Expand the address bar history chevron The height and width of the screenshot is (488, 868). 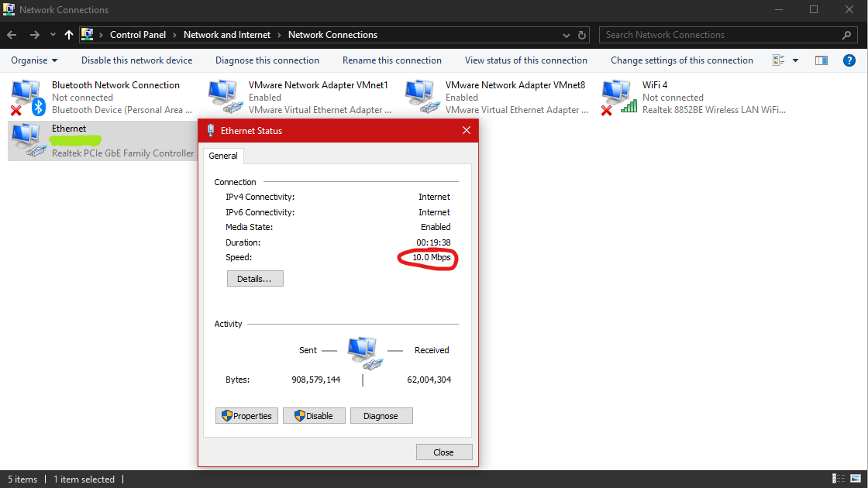(x=566, y=35)
